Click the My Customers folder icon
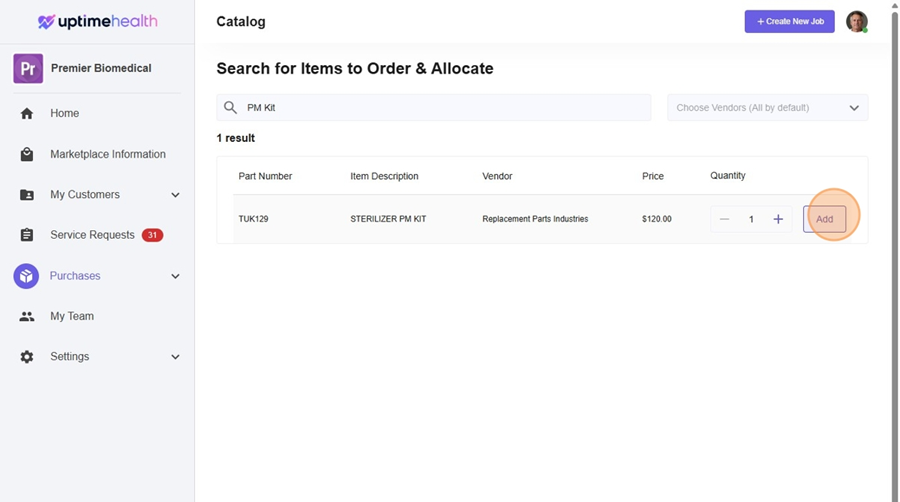This screenshot has height=502, width=900. (27, 195)
